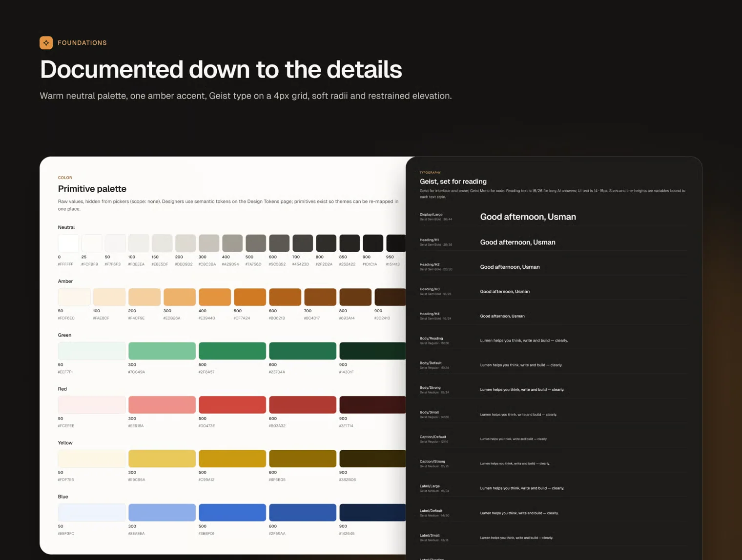Select the Blue 50 swatch #EEF3FC
Image resolution: width=742 pixels, height=560 pixels.
(x=92, y=513)
